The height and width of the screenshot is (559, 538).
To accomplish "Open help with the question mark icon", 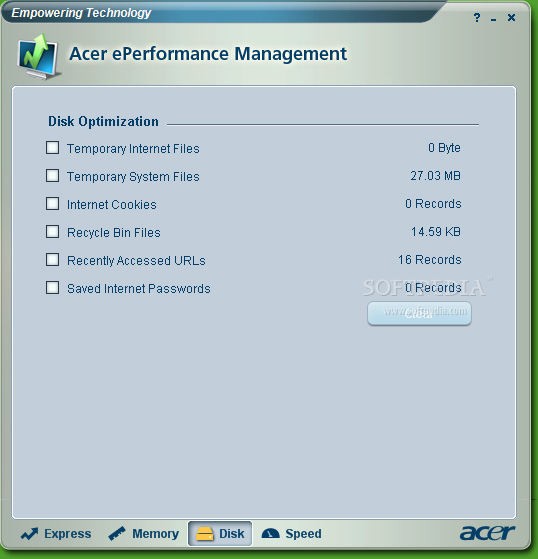I will [x=477, y=17].
